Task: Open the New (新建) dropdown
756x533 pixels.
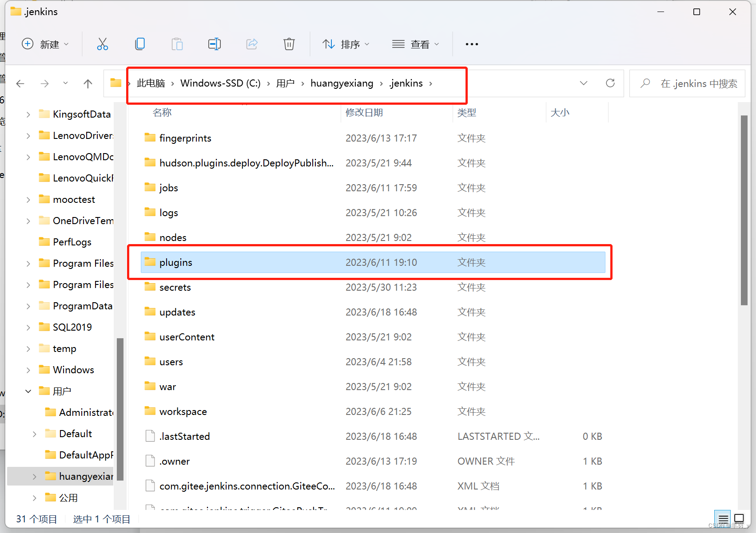Action: click(x=45, y=44)
